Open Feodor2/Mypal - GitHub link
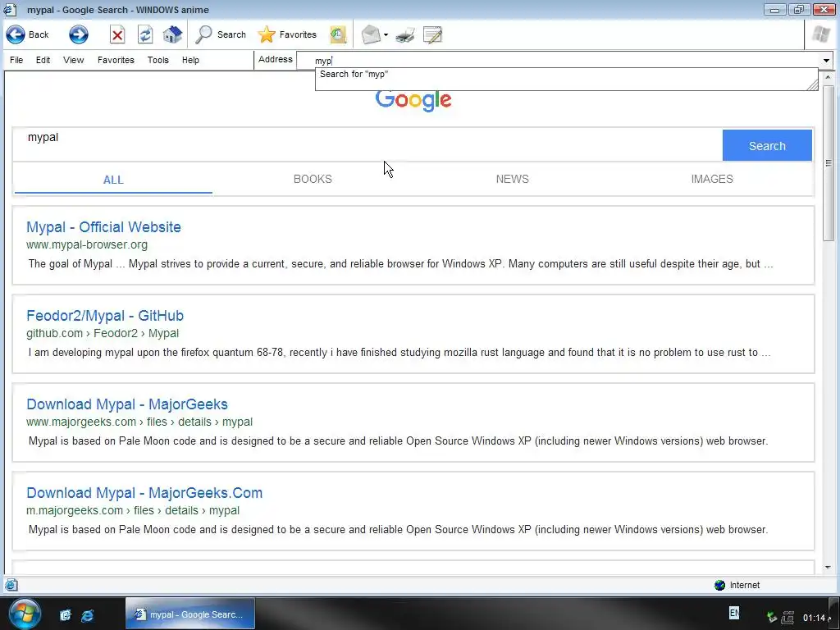The height and width of the screenshot is (630, 840). [105, 316]
